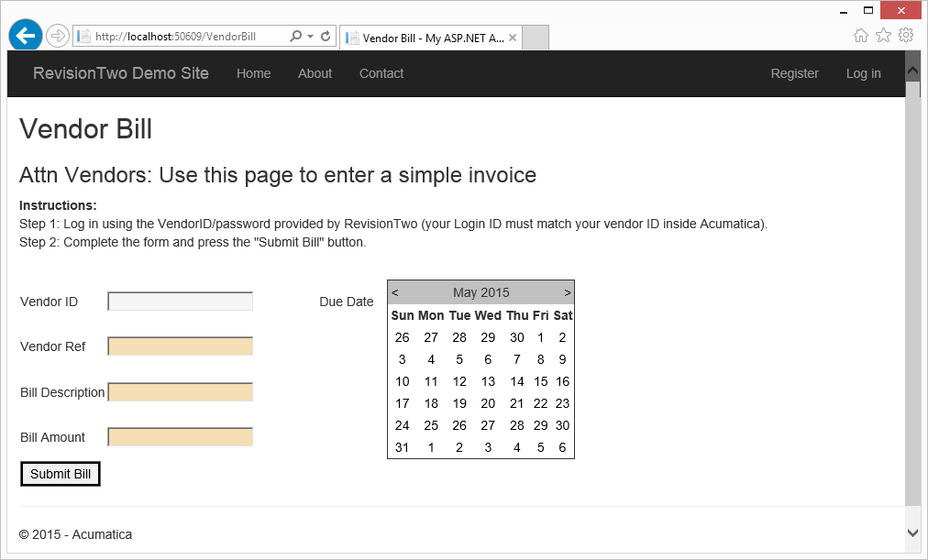Select May 31 in the calendar
This screenshot has width=928, height=560.
(x=403, y=447)
